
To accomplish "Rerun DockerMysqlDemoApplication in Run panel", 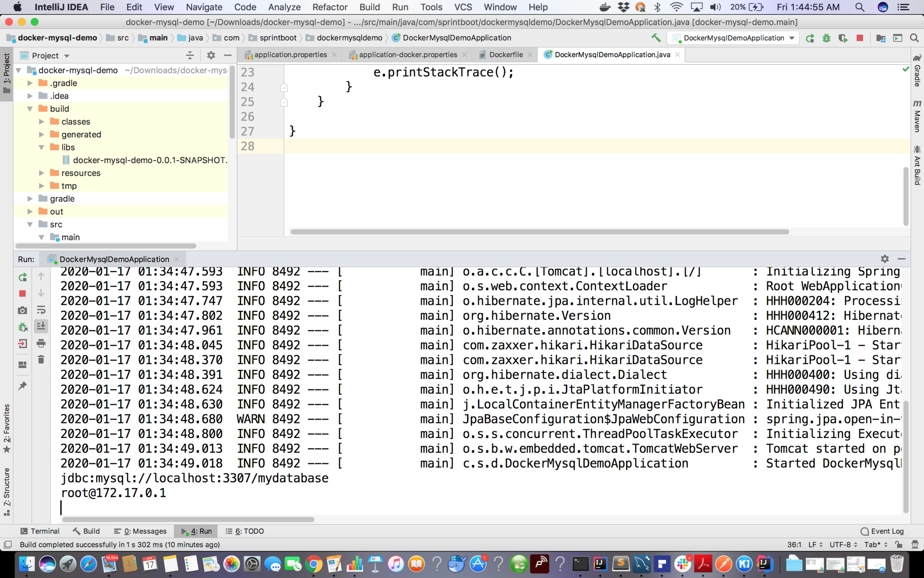I will 23,277.
